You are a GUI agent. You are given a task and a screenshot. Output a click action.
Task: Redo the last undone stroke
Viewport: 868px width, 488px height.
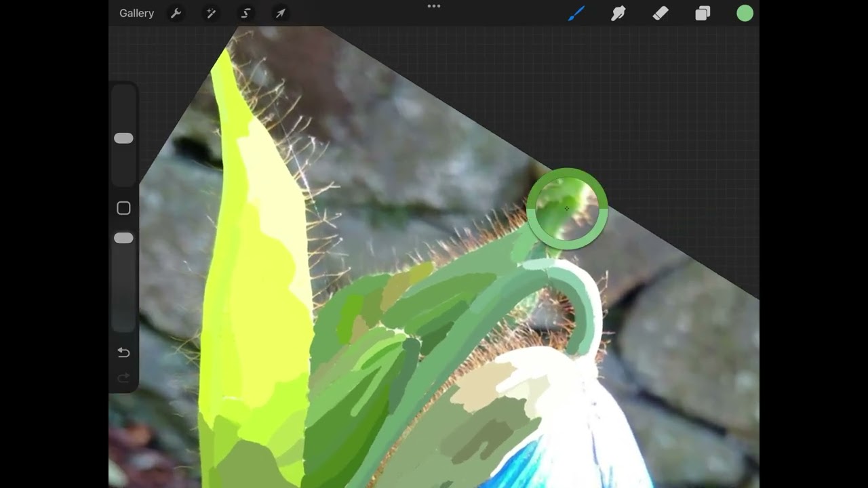coord(123,378)
